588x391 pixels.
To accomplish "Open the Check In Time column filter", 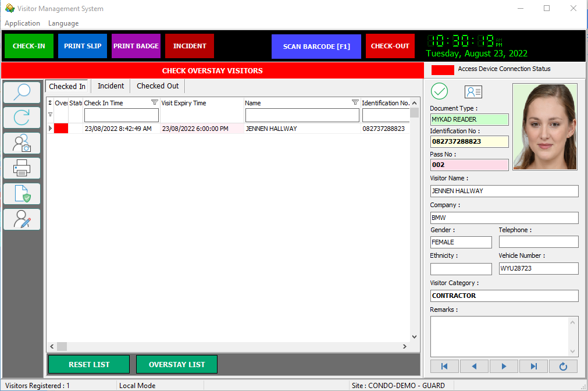I will coord(154,103).
